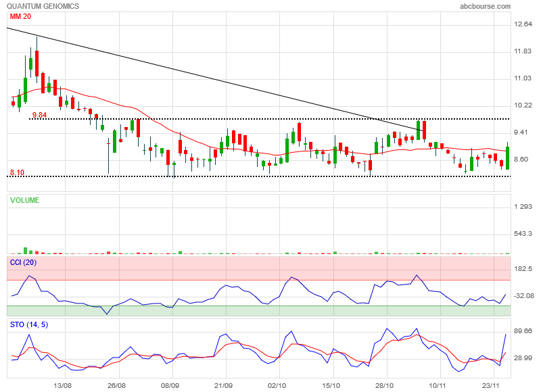Select the VOLUME panel label
The width and height of the screenshot is (541, 392).
24,200
